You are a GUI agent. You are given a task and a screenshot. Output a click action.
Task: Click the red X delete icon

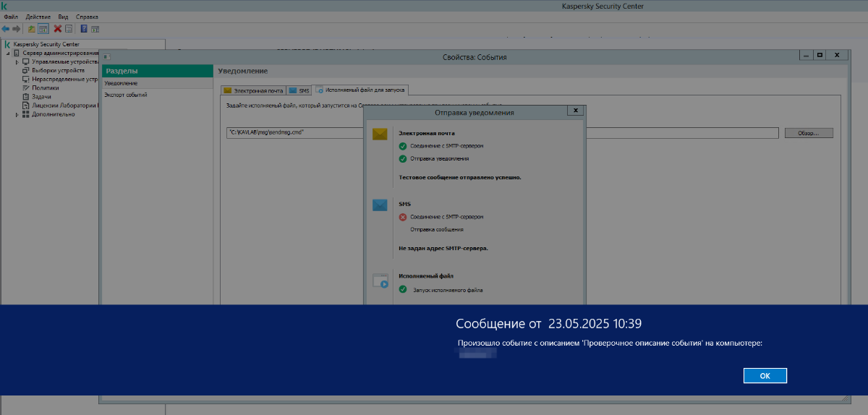(x=58, y=28)
